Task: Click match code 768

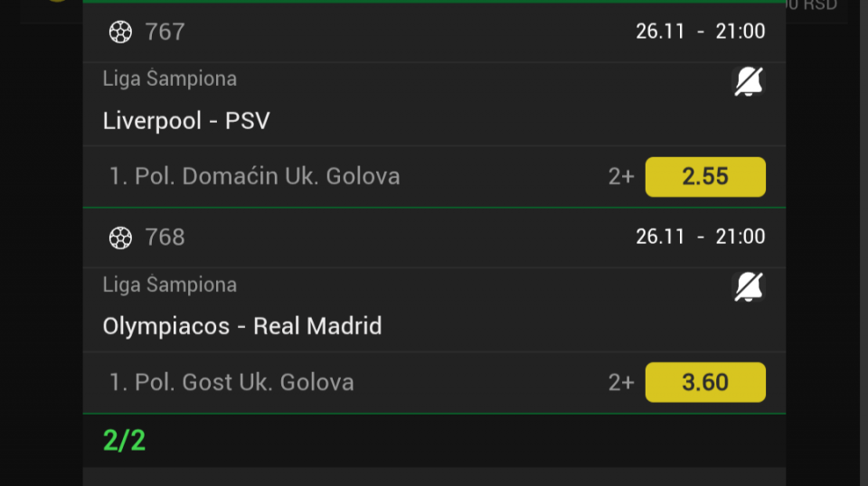Action: (165, 238)
